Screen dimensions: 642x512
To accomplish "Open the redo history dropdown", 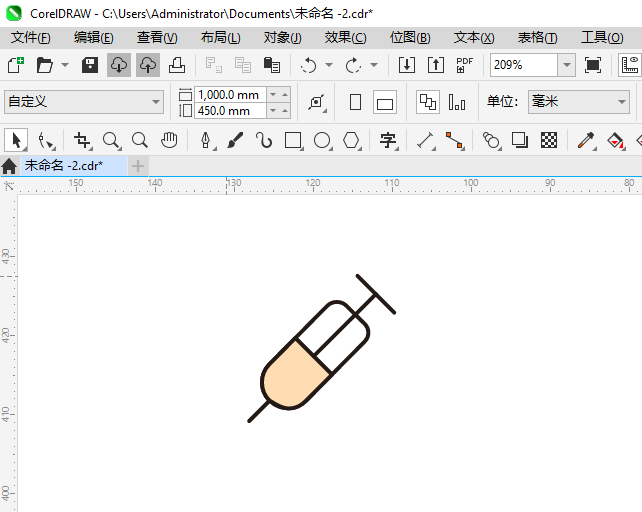I will point(373,65).
